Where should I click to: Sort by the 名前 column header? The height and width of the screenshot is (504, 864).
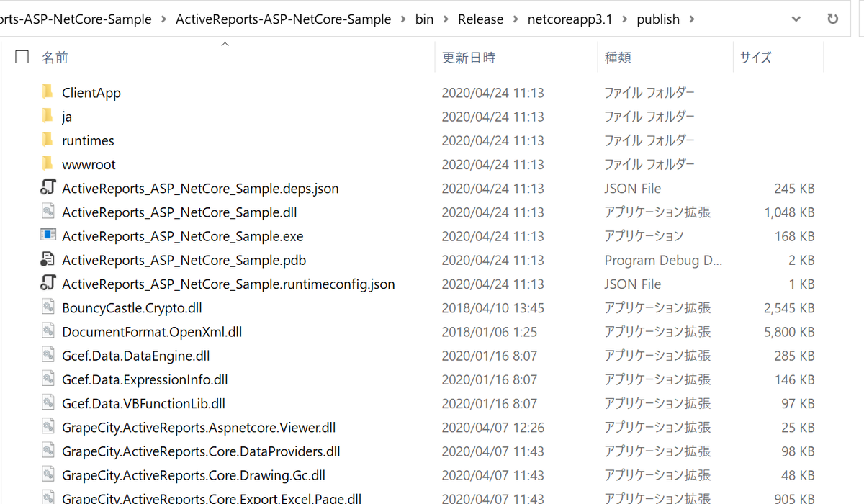55,58
